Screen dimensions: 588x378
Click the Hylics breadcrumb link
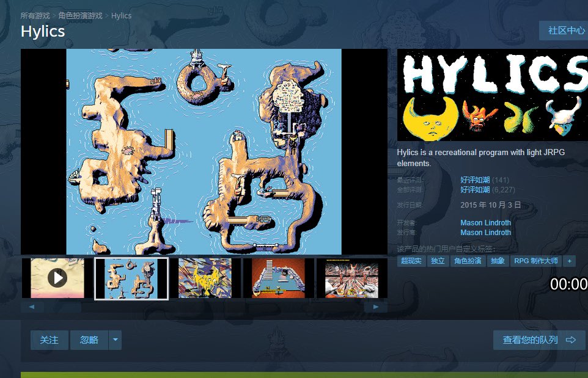pos(121,16)
